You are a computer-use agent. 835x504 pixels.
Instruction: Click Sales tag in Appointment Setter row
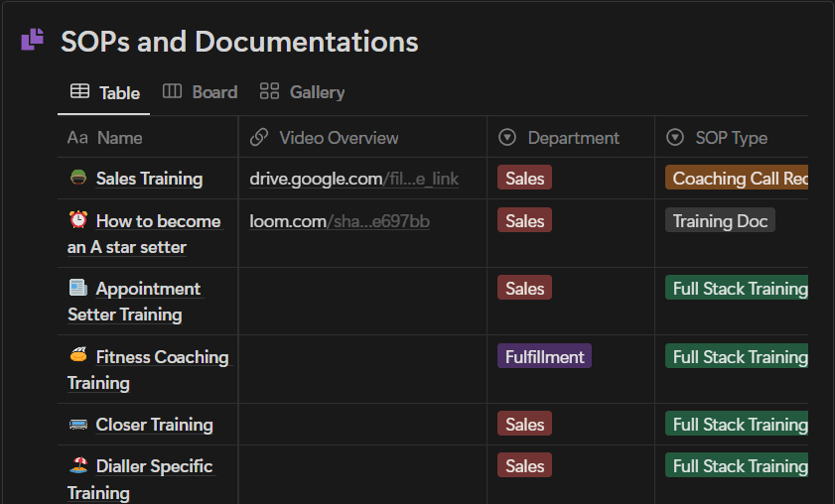click(524, 288)
